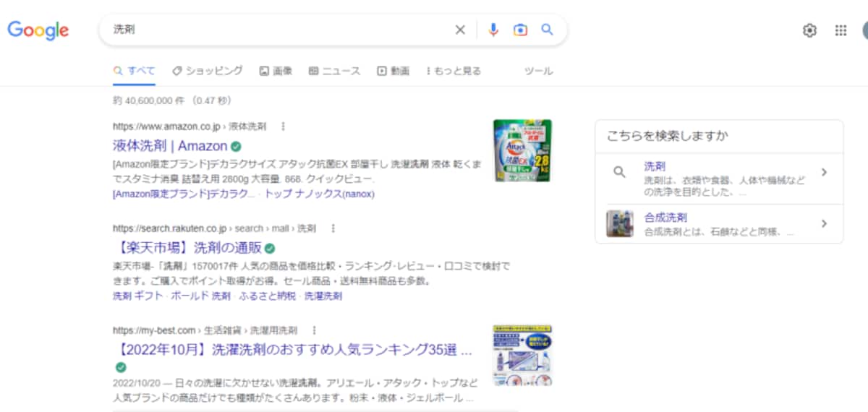Open Google settings gear icon

tap(809, 30)
